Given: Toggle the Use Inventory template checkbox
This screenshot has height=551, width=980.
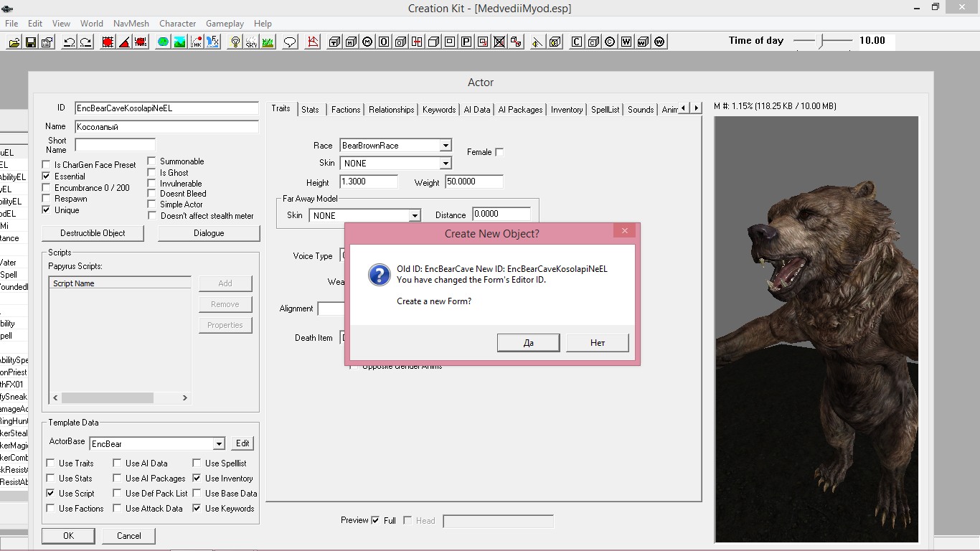Looking at the screenshot, I should coord(197,479).
